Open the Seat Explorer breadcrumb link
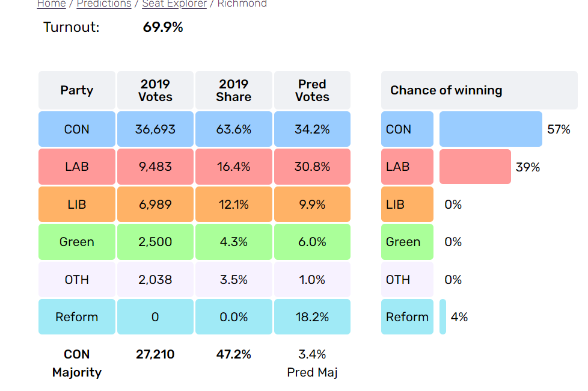 [x=174, y=4]
